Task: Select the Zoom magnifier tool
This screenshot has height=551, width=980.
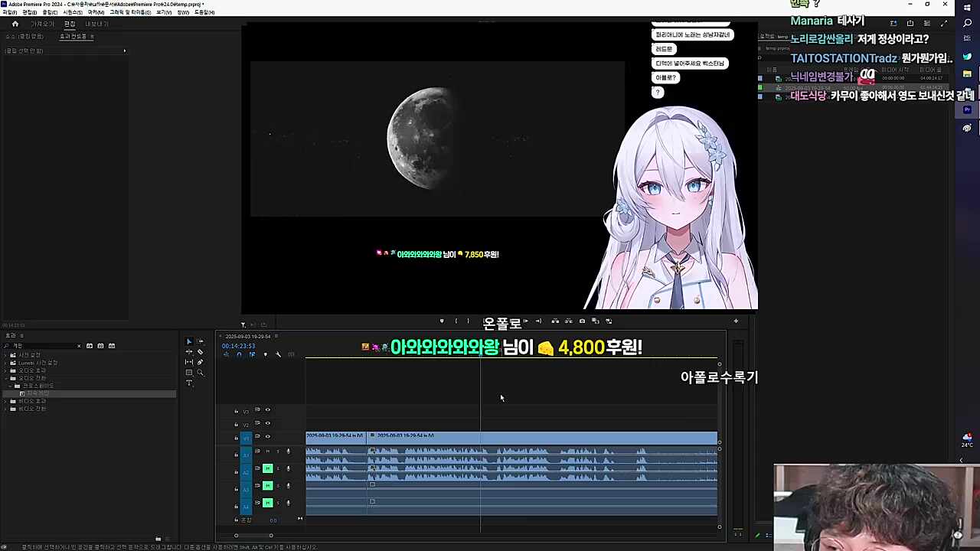Action: coord(201,373)
